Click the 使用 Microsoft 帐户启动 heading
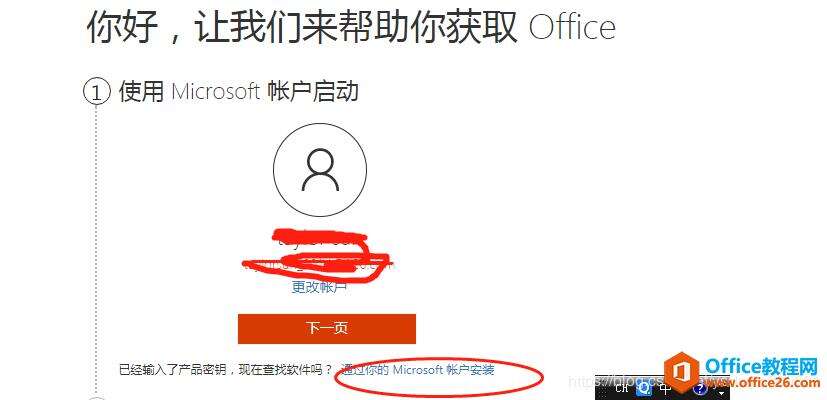Screen dimensions: 827x400 click(x=238, y=91)
